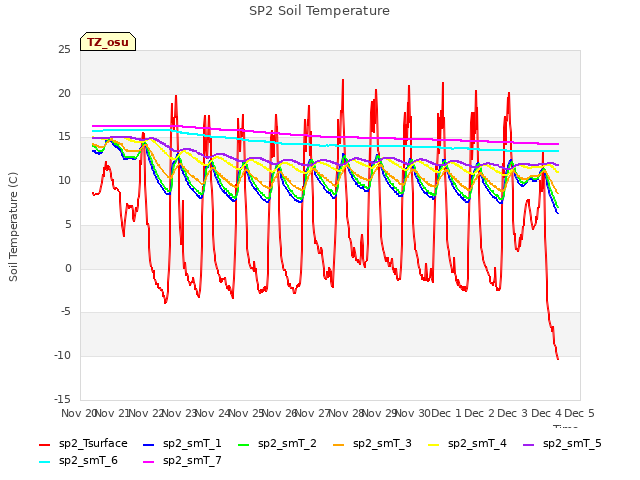Click the Nov 27 x-axis tick label
Image resolution: width=640 pixels, height=480 pixels.
pyautogui.click(x=312, y=413)
